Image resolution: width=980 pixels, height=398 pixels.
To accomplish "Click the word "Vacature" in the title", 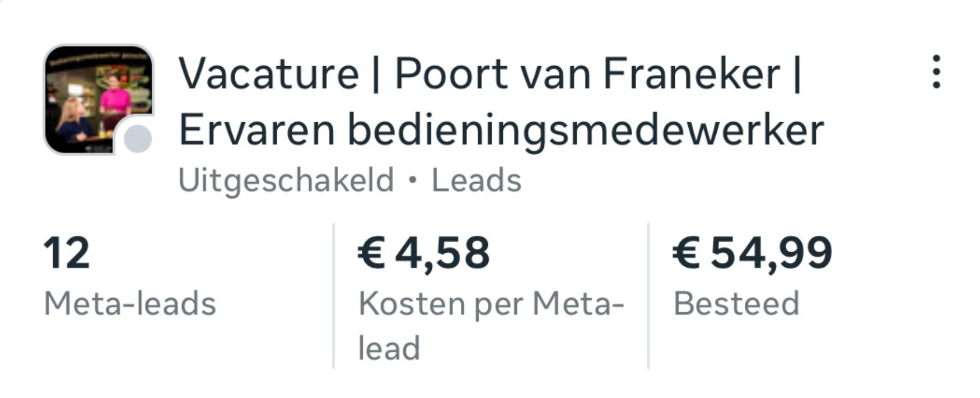I will (x=268, y=73).
